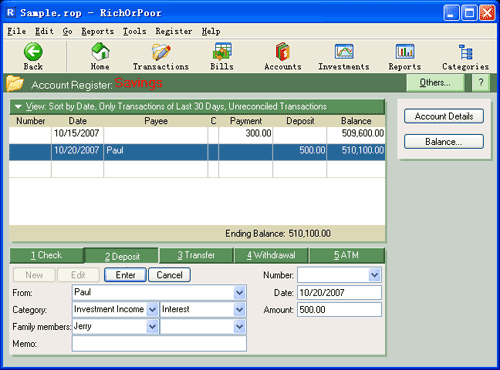Collapse the View sort options triangle

pyautogui.click(x=18, y=107)
